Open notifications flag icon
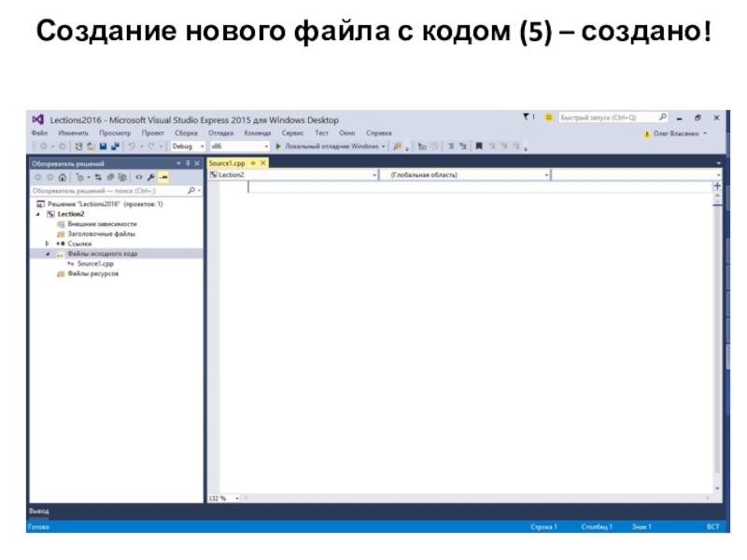This screenshot has width=747, height=560. tap(527, 118)
